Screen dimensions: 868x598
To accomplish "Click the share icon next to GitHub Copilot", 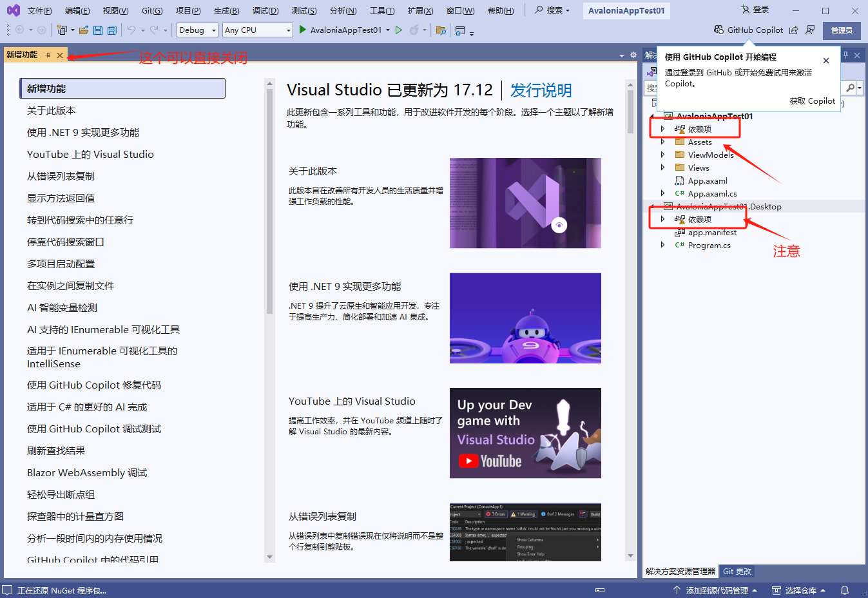I will (x=794, y=30).
